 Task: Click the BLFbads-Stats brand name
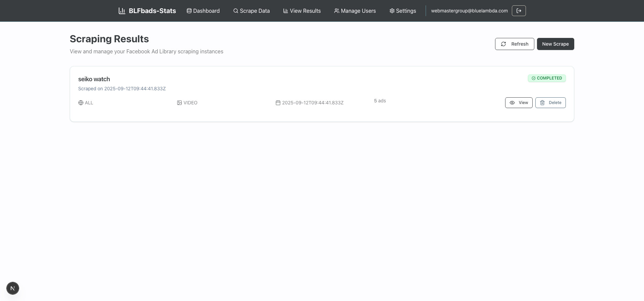click(152, 11)
